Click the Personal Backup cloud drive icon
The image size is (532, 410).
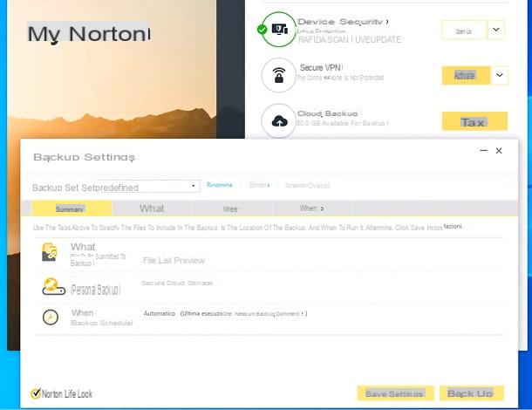(x=53, y=287)
